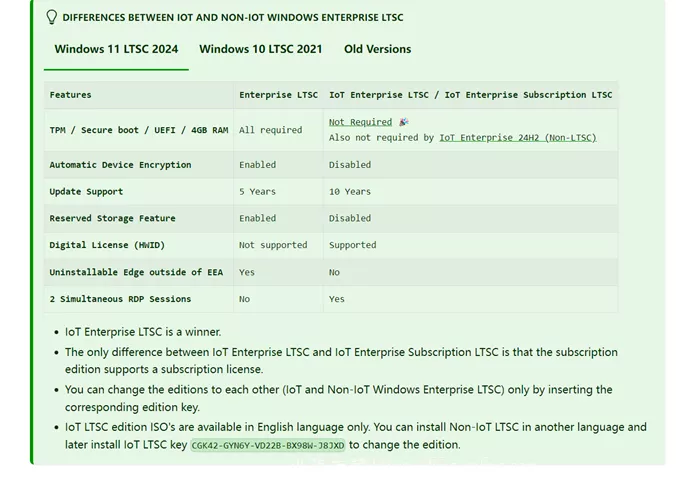The height and width of the screenshot is (480, 676).
Task: Click the 10 Years update support cell
Action: tap(350, 191)
